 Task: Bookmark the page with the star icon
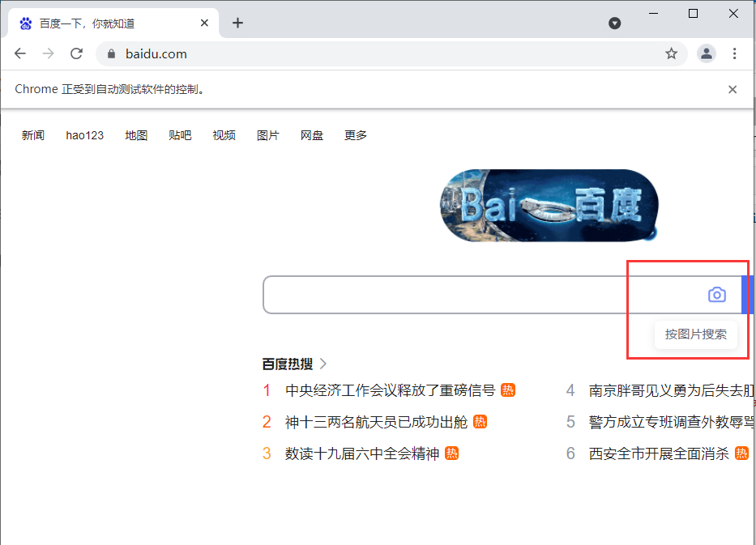[x=672, y=53]
